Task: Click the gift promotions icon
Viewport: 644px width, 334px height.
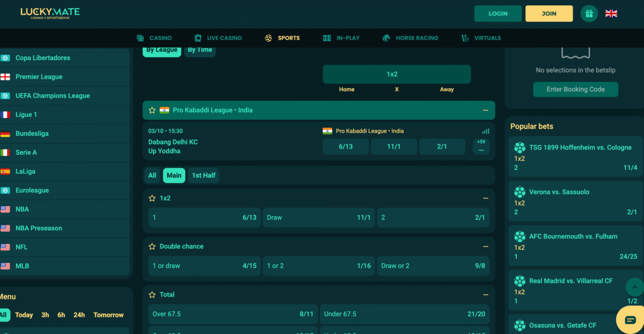Action: (589, 13)
